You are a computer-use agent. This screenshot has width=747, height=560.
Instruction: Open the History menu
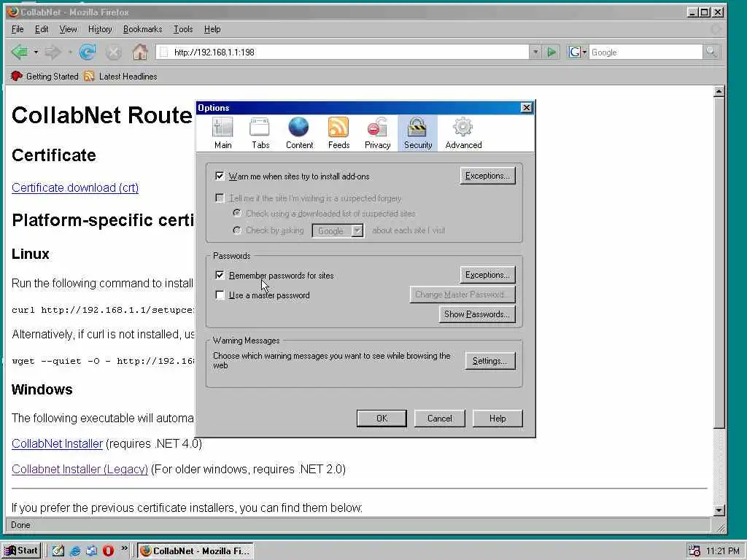(x=100, y=29)
